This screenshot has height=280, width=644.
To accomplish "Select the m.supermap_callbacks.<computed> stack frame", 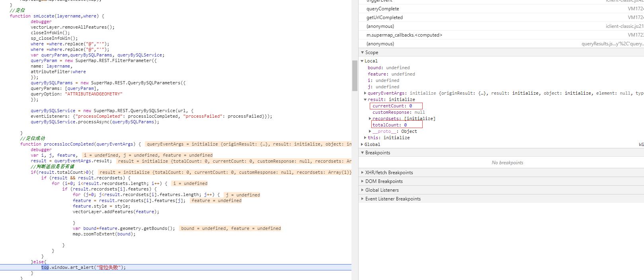I will pyautogui.click(x=501, y=35).
